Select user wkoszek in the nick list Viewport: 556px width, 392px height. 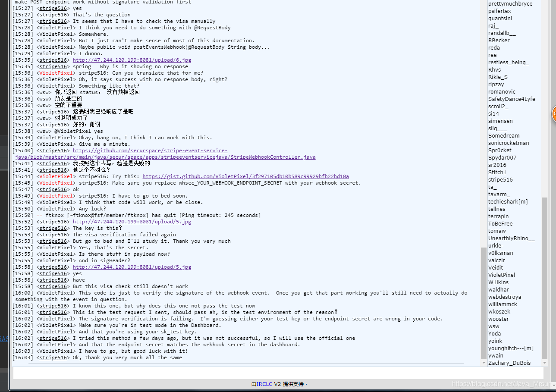click(499, 312)
